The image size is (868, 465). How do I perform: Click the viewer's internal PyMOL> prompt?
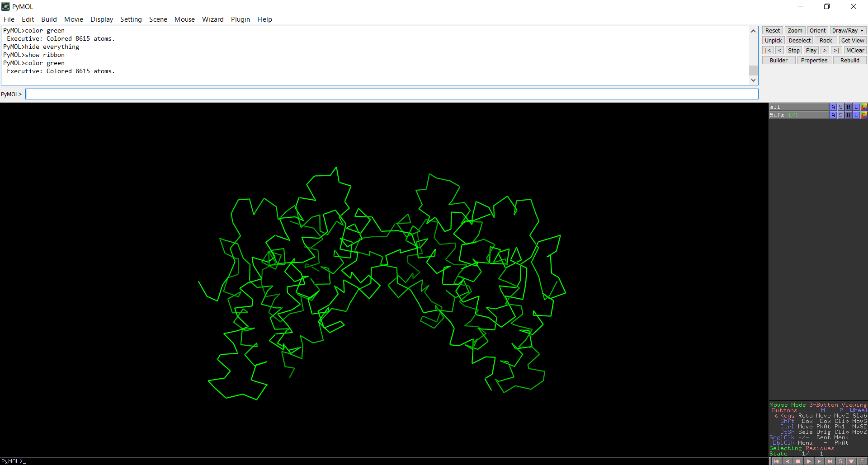click(x=11, y=461)
